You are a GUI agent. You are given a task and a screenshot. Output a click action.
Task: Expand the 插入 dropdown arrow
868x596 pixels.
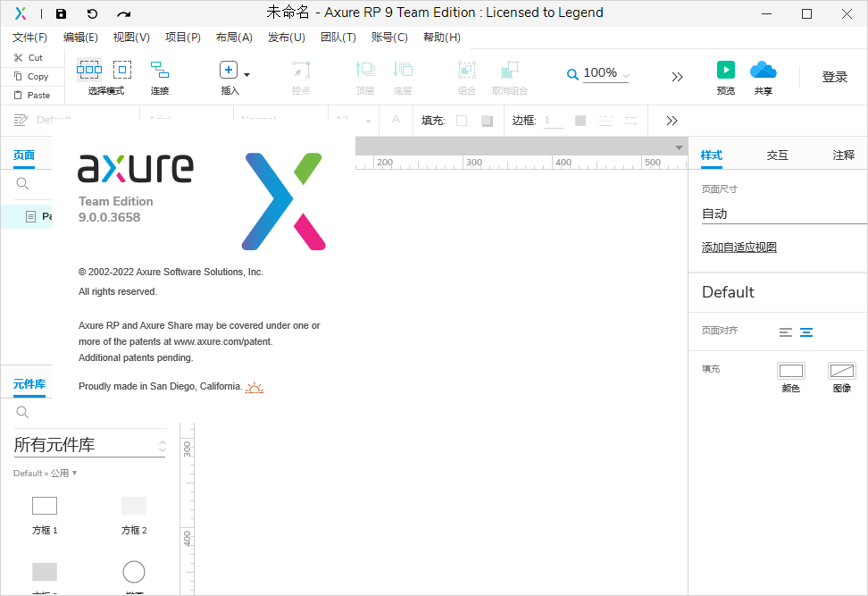pos(246,74)
